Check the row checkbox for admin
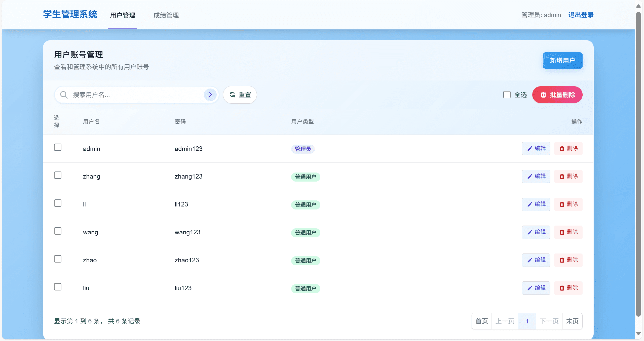The height and width of the screenshot is (341, 644). 58,147
